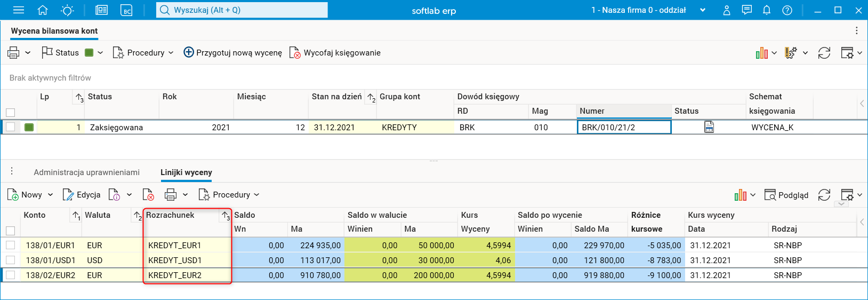The image size is (868, 300).
Task: Click the document icon in Status column
Action: pos(709,127)
